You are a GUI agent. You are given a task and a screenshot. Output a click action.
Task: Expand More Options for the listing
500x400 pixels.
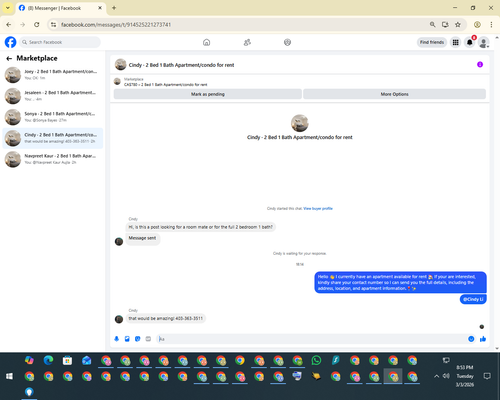(394, 94)
